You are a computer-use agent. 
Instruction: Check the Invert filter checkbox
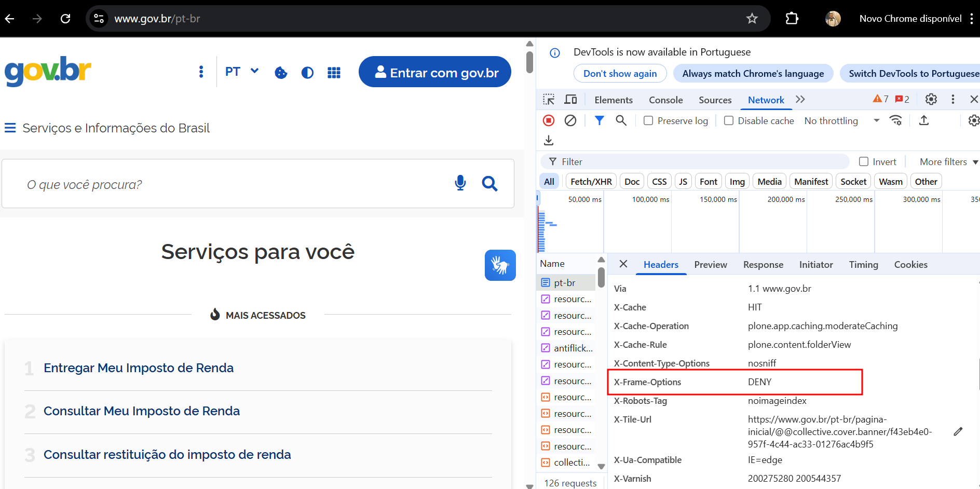864,161
